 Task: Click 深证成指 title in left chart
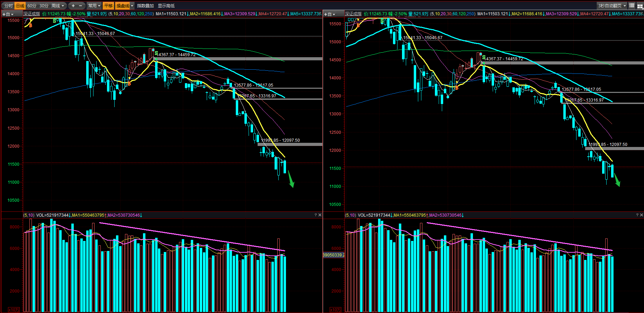coord(32,14)
